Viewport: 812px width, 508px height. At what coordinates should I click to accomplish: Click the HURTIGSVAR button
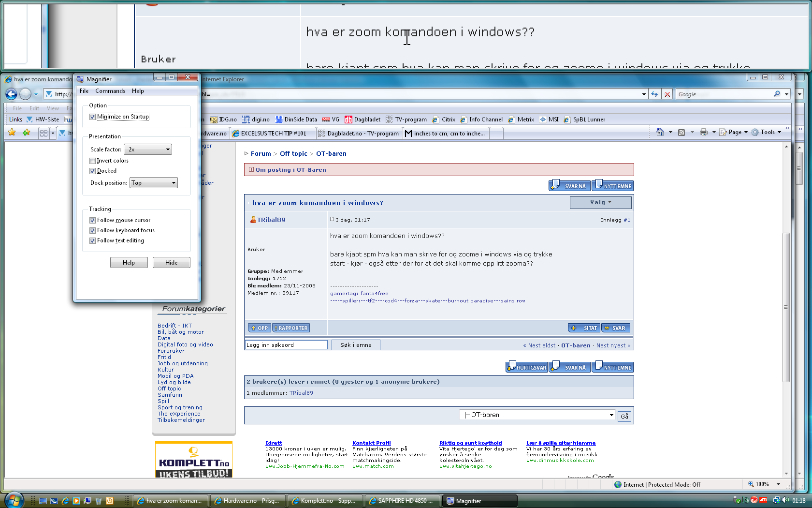click(x=526, y=367)
